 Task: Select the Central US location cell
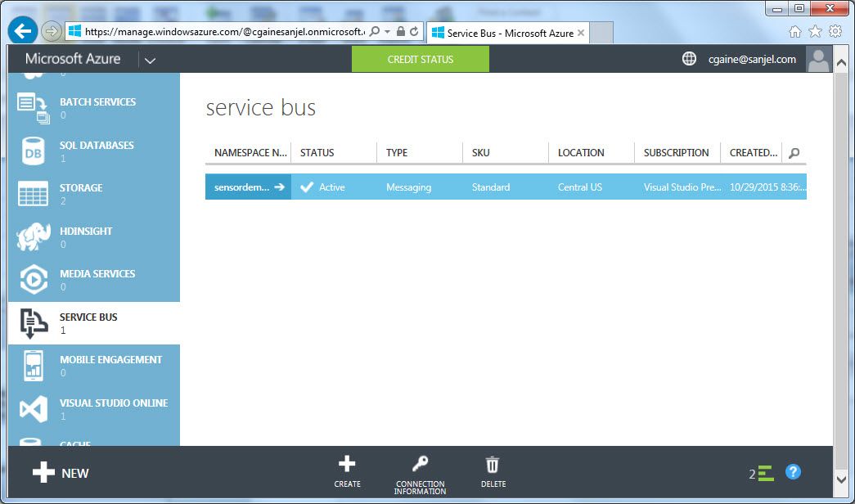pos(592,187)
